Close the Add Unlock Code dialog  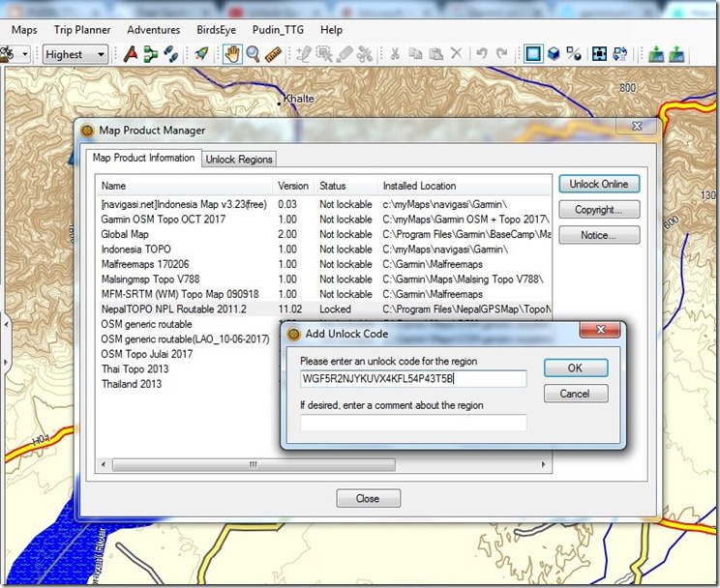pos(601,330)
